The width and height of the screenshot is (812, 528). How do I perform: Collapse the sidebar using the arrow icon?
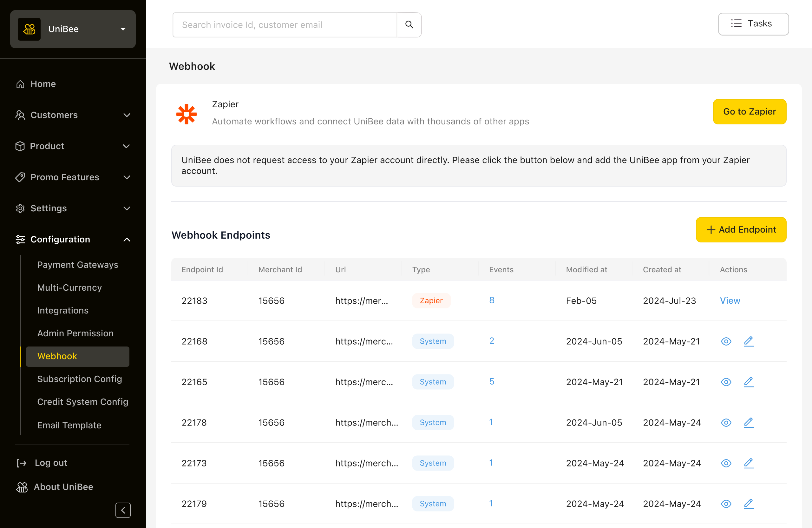[123, 510]
